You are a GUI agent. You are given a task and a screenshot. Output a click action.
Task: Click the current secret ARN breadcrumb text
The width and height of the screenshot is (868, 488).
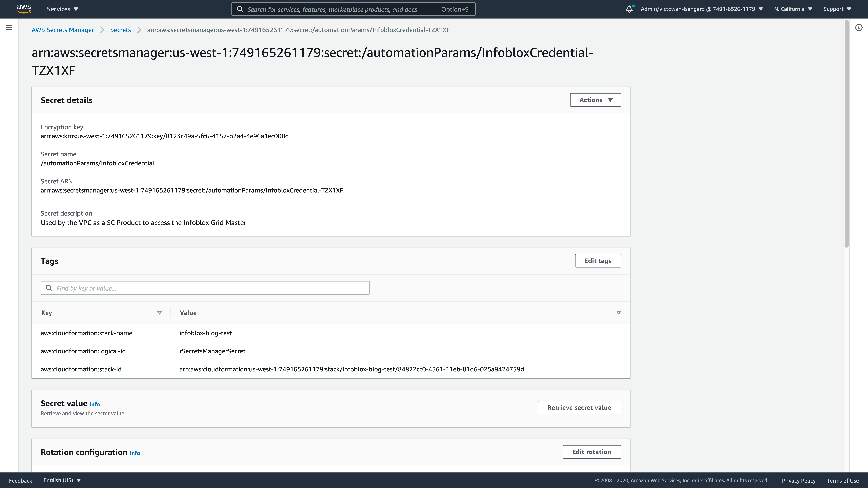click(x=298, y=30)
